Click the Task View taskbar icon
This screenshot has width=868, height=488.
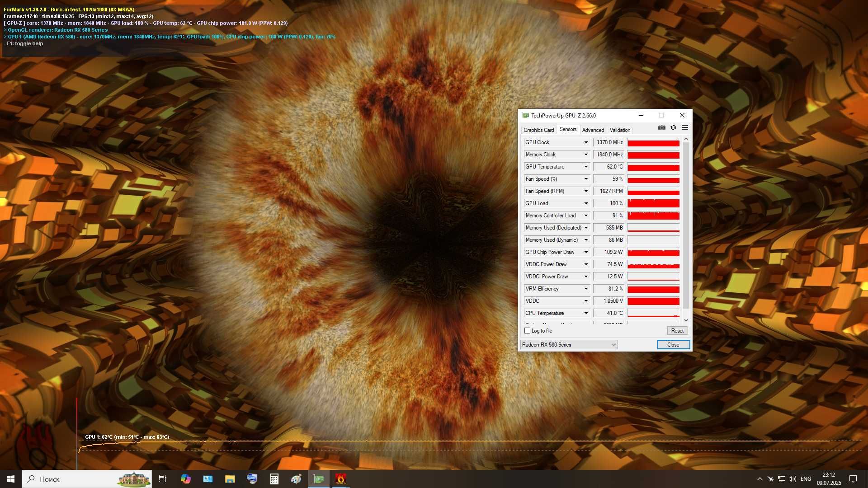click(x=163, y=479)
